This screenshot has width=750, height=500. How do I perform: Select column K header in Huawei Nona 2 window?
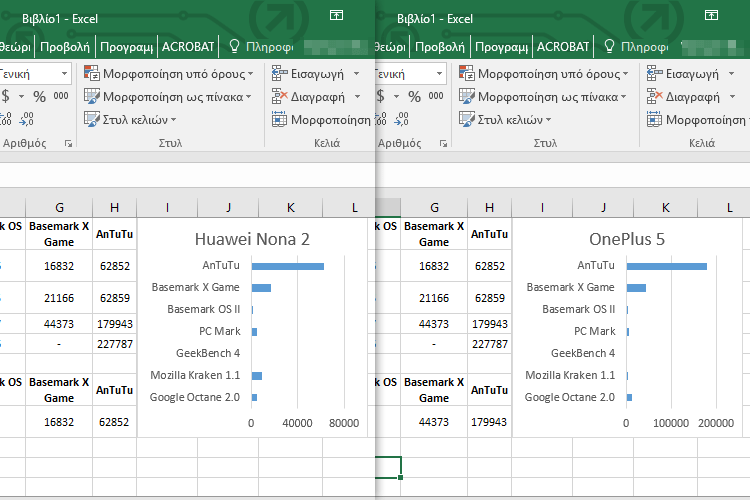click(290, 207)
